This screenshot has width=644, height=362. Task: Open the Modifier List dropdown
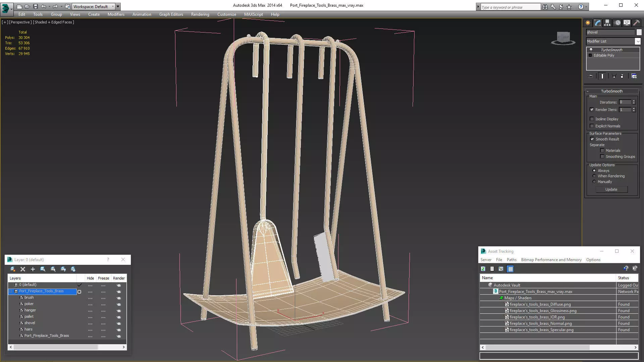tap(637, 41)
